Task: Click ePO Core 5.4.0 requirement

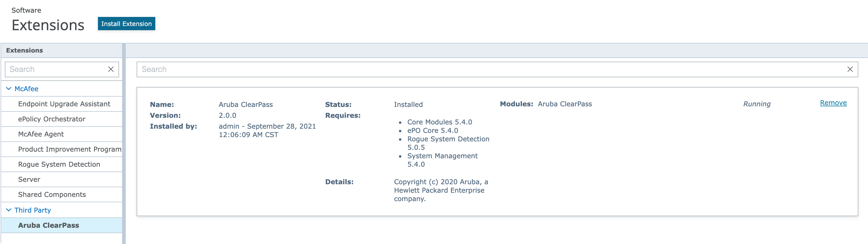Action: click(432, 130)
